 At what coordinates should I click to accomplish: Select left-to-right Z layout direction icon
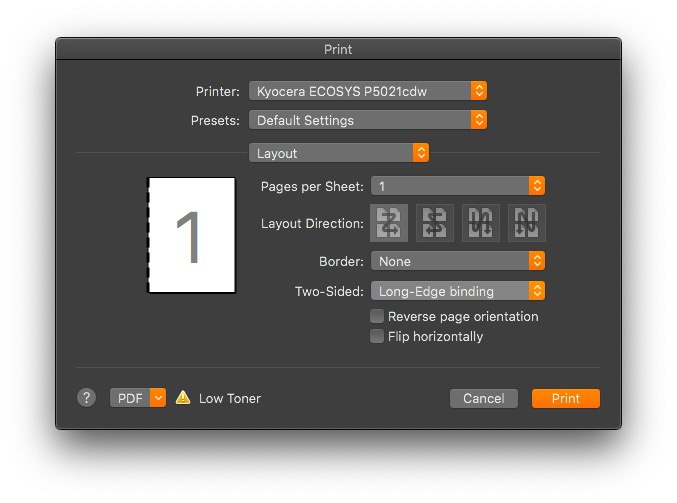389,223
